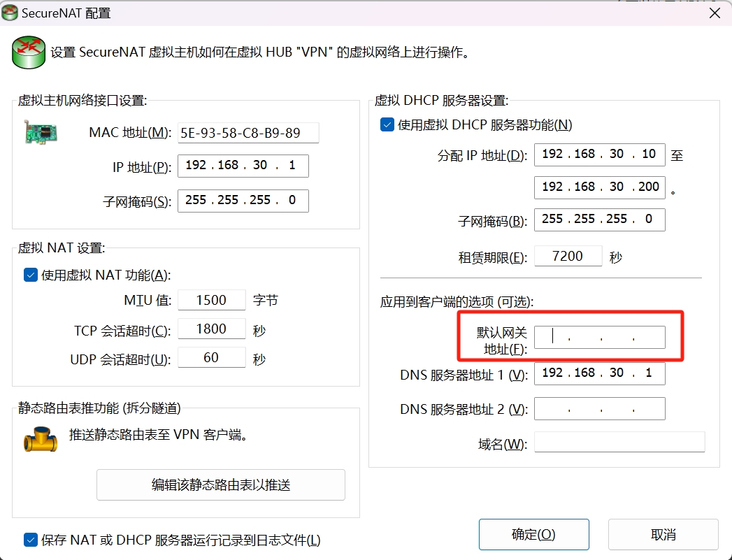Focus the DHCP lease period field
Screen dimensions: 732x560
click(x=568, y=256)
